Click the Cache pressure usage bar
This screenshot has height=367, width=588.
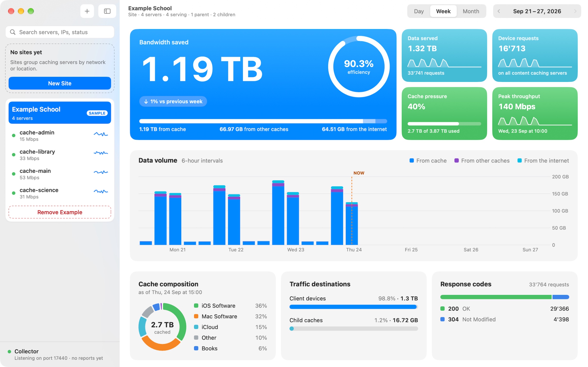[x=444, y=124]
